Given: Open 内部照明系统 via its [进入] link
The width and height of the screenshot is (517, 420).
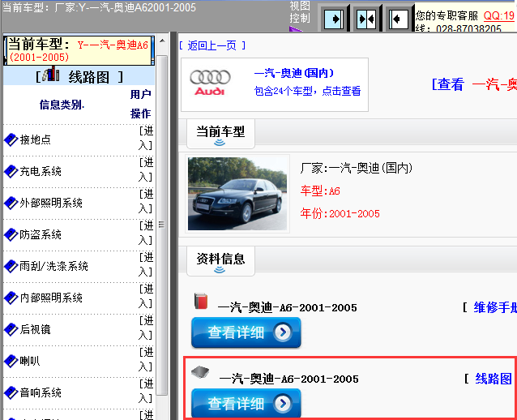Looking at the screenshot, I should point(146,297).
